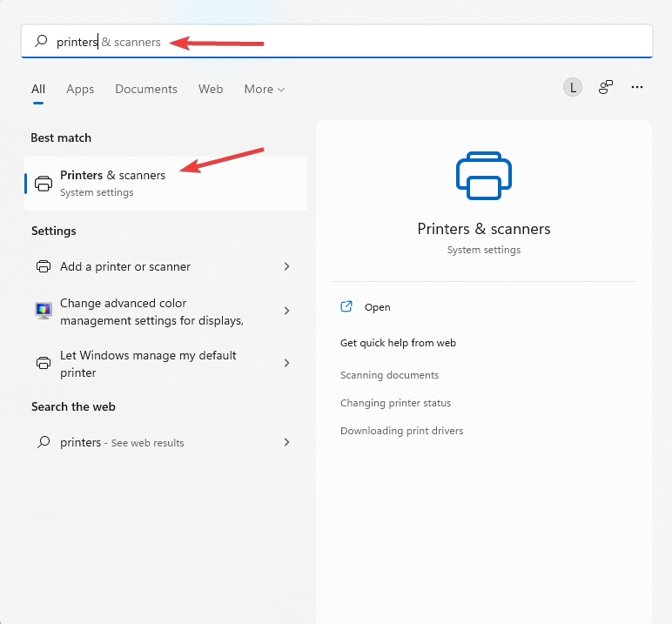Open the user account avatar L
672x624 pixels.
coord(573,87)
